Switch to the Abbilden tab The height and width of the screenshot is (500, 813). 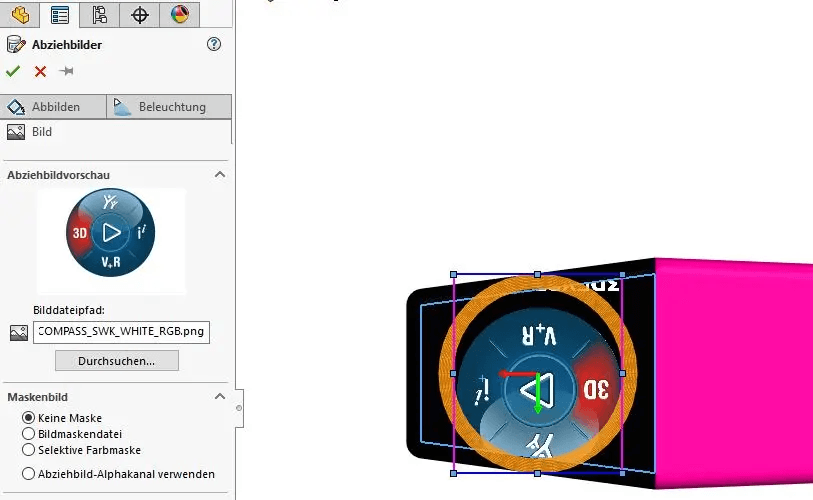click(55, 107)
